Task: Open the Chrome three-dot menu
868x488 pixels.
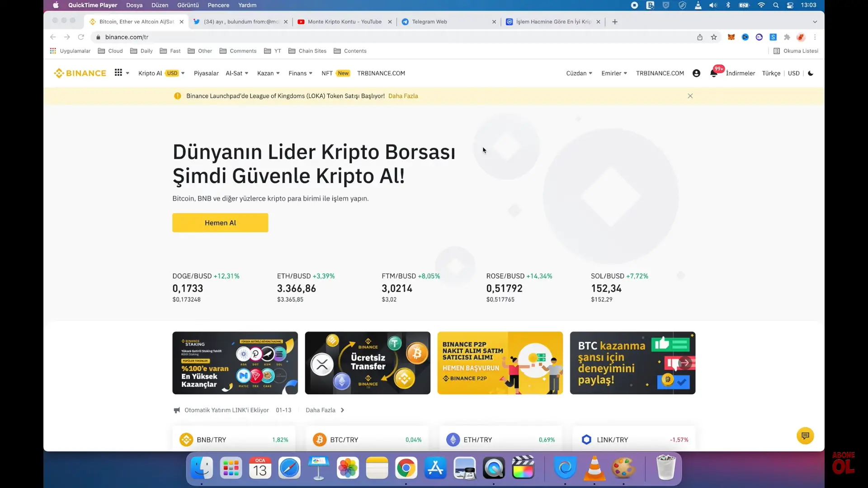Action: tap(815, 37)
